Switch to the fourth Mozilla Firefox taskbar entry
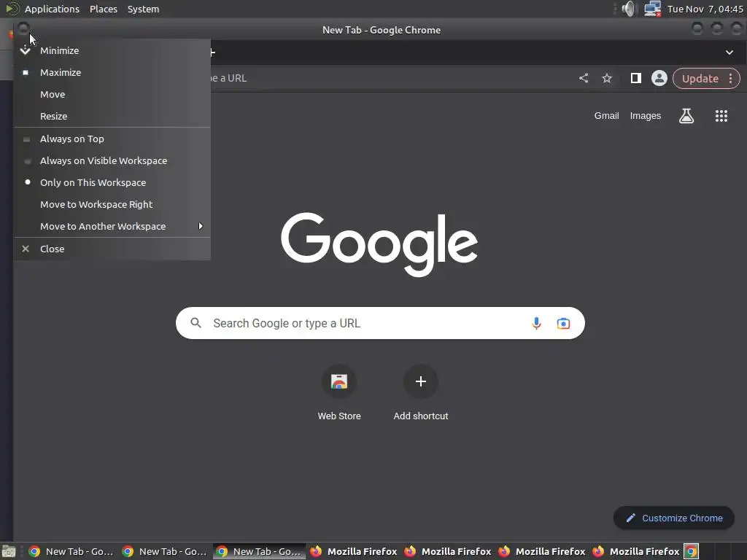 tap(635, 551)
